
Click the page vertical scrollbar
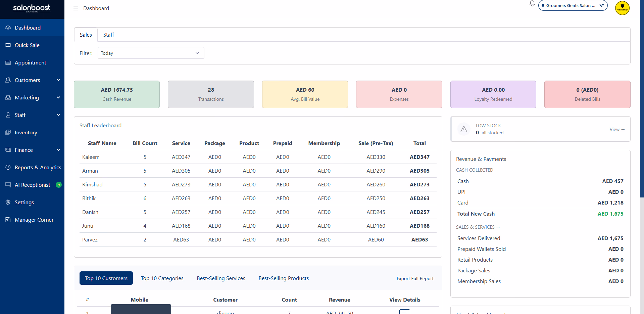pos(642,98)
